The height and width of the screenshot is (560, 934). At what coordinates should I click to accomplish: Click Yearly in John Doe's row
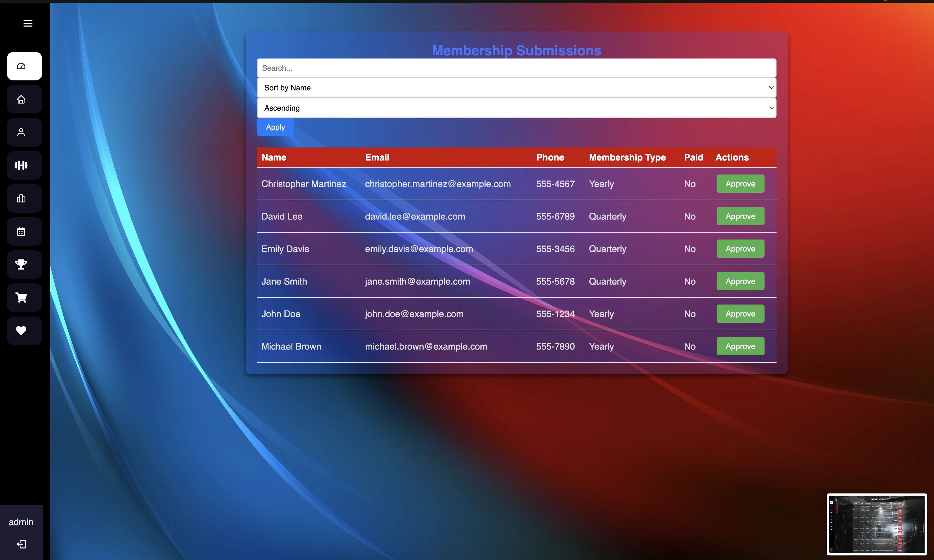(x=601, y=314)
